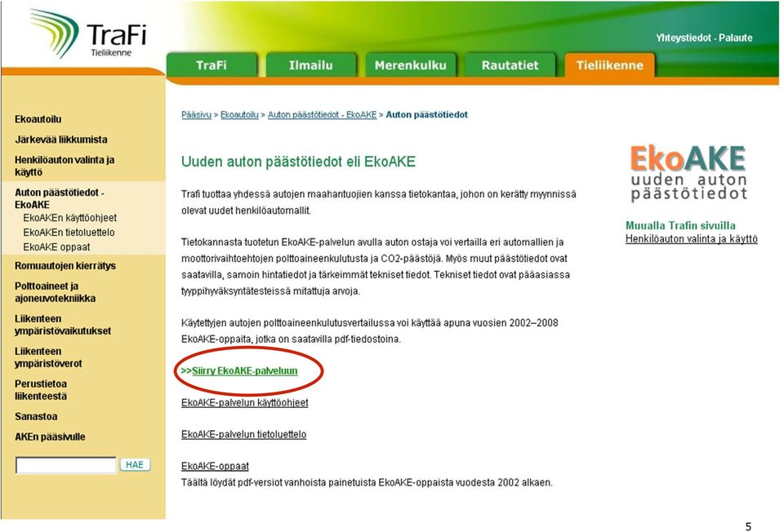Image resolution: width=784 pixels, height=532 pixels.
Task: Open EkoAKE-palvelun käyttöohjeet link
Action: (x=244, y=402)
